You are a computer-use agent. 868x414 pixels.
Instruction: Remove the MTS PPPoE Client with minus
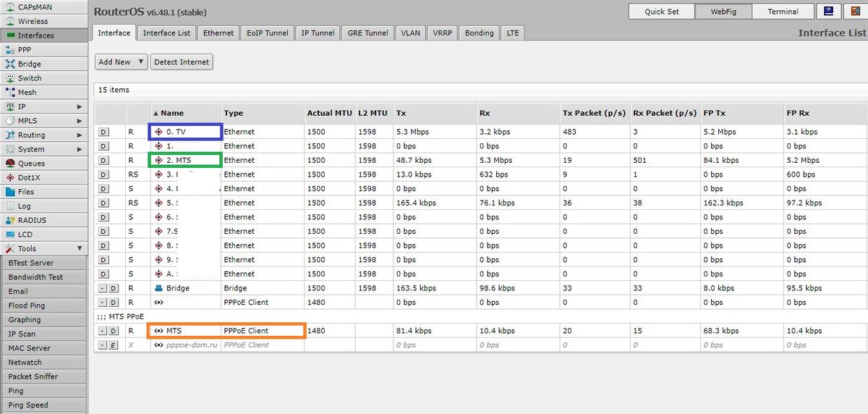coord(103,331)
